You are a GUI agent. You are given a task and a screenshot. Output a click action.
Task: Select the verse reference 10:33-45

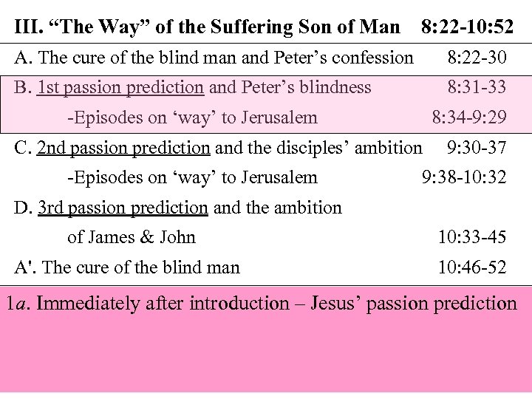[x=471, y=237]
